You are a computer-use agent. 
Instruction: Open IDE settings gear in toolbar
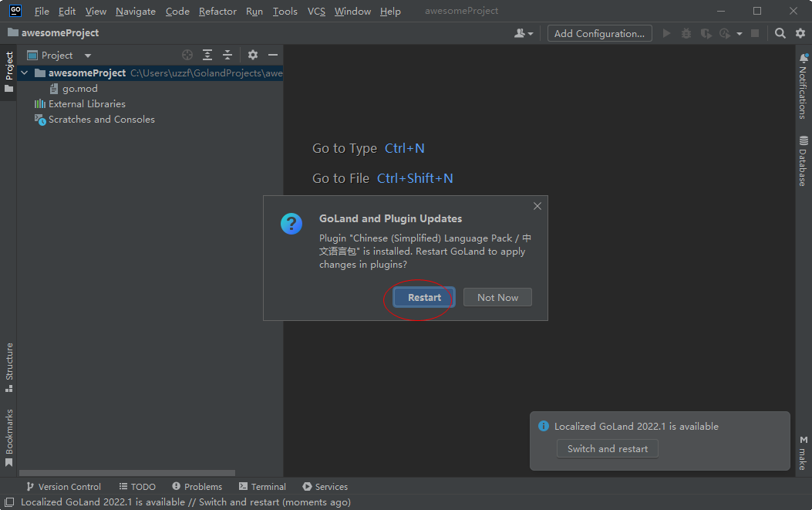800,33
